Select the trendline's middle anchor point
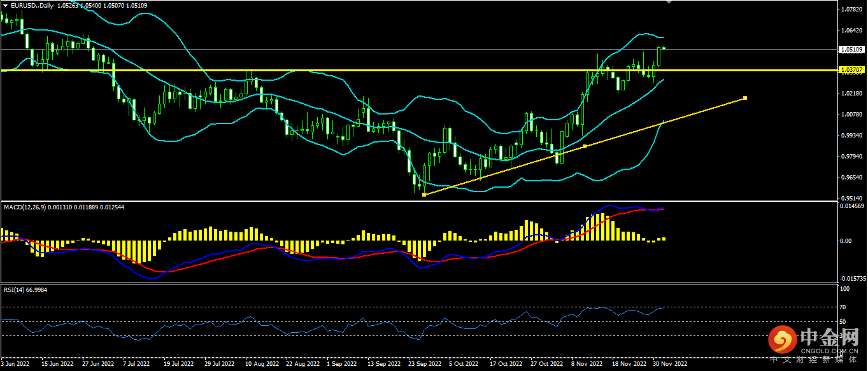This screenshot has height=371, width=868. coord(585,146)
